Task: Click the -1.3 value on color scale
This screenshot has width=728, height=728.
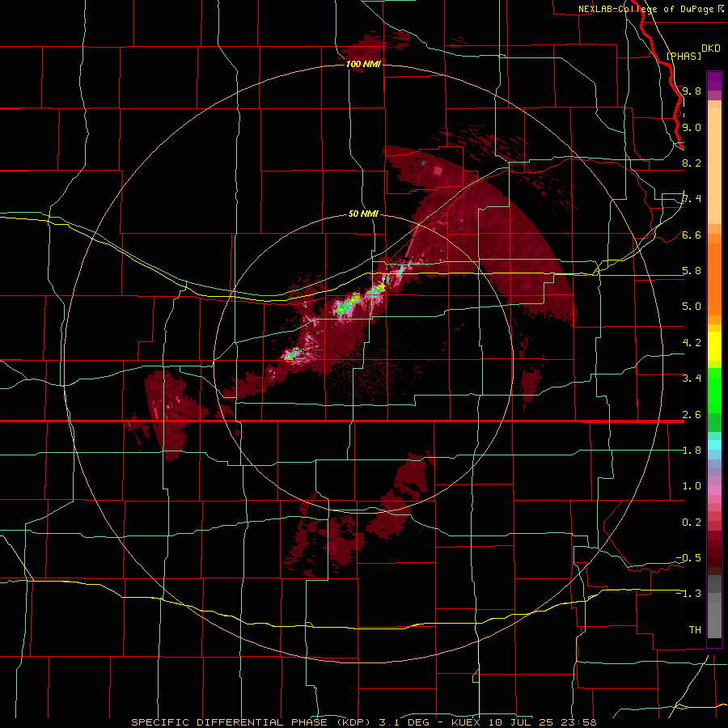Action: [x=688, y=594]
